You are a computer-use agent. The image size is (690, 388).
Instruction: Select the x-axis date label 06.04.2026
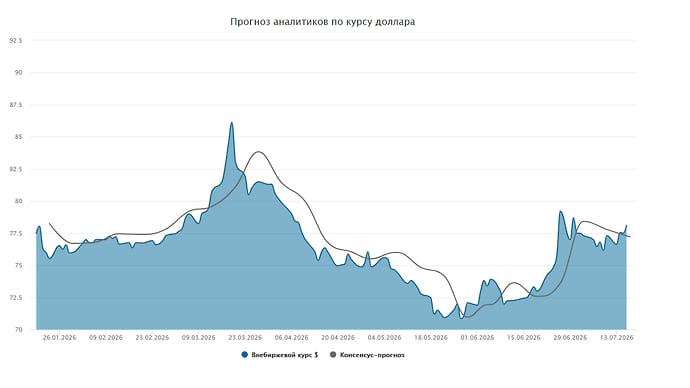pyautogui.click(x=291, y=337)
